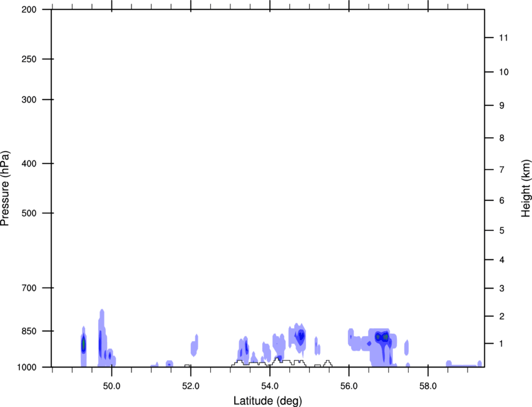This screenshot has height=407, width=532.
Task: Click the 700 pressure tick label
Action: pyautogui.click(x=29, y=287)
